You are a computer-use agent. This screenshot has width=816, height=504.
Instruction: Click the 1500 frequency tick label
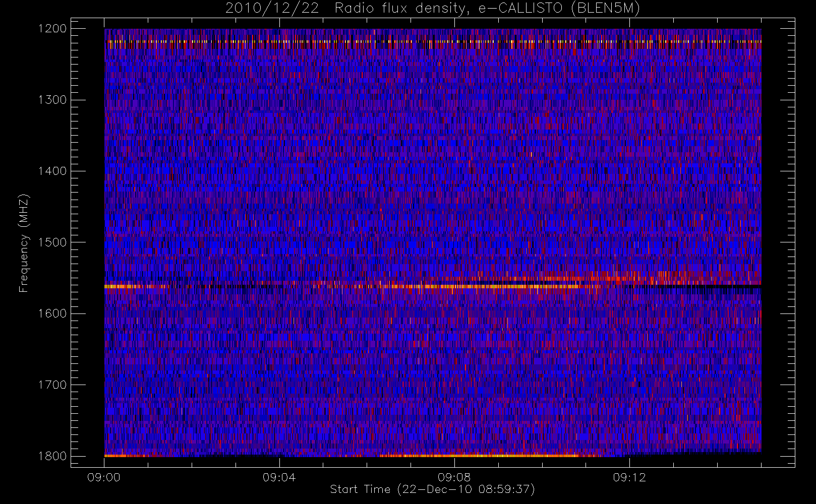click(52, 242)
